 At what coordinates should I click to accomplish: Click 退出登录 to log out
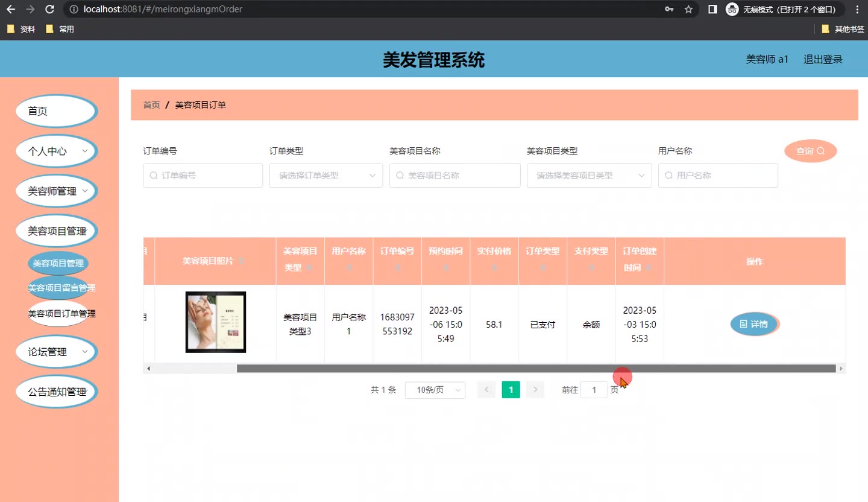tap(823, 59)
